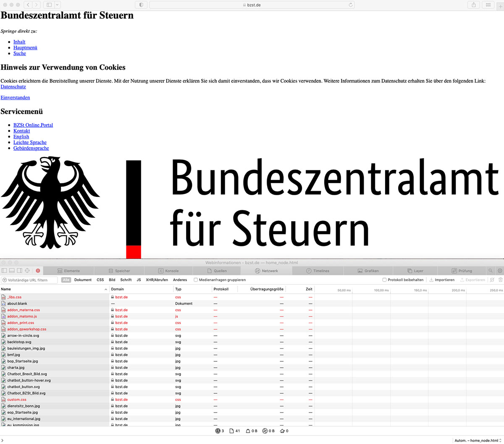Activate the element-selection crosshair tool
The width and height of the screenshot is (504, 444).
26,270
